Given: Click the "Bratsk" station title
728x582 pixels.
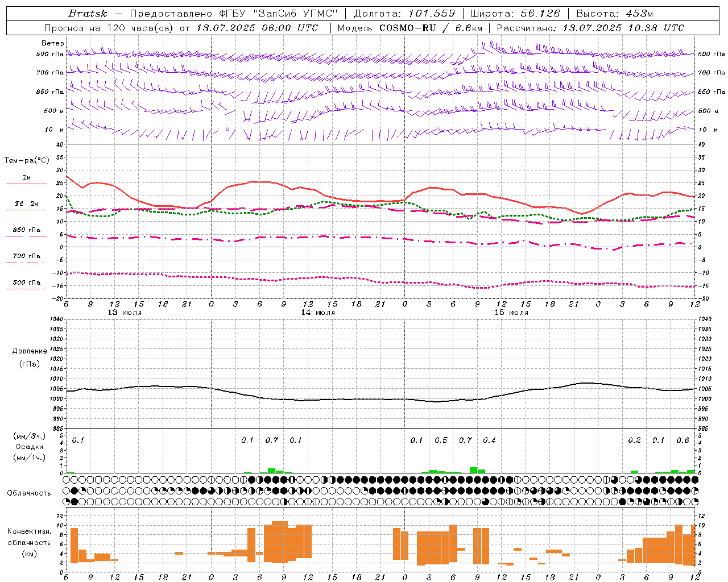Looking at the screenshot, I should coord(88,14).
